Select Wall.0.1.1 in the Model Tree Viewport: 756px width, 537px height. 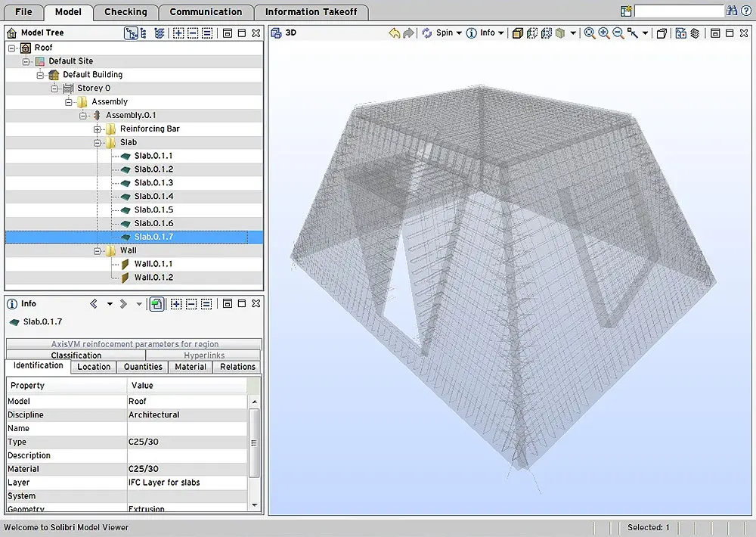click(153, 264)
